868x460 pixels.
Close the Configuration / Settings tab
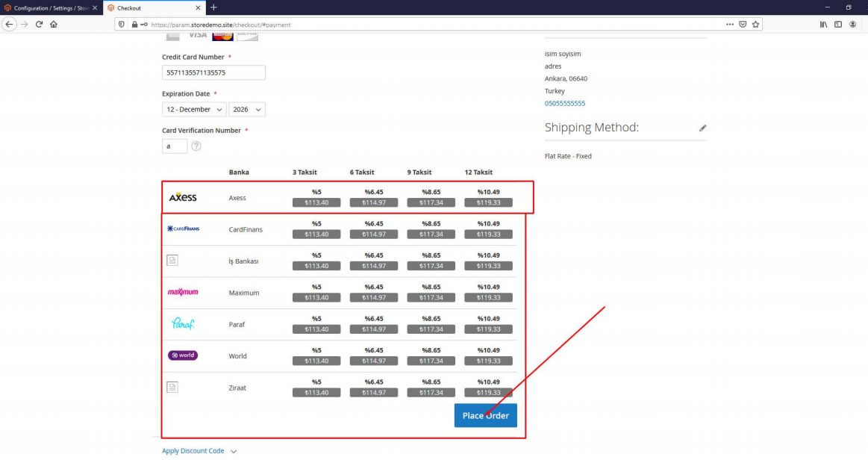(x=95, y=7)
